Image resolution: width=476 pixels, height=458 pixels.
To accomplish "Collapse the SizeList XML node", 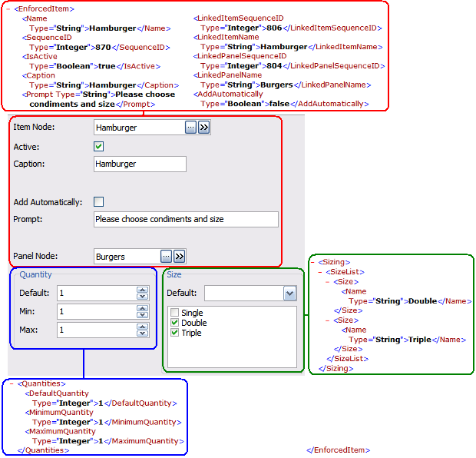I will coord(320,272).
